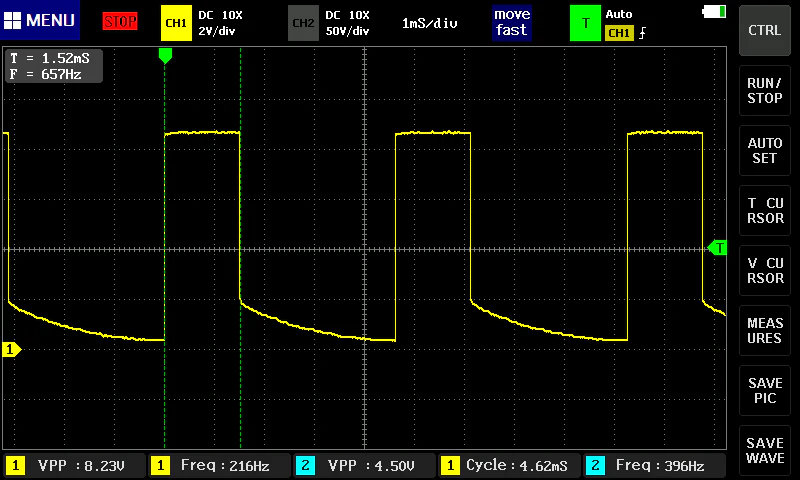This screenshot has width=800, height=480.
Task: Click the AUTO SET button
Action: tap(764, 151)
